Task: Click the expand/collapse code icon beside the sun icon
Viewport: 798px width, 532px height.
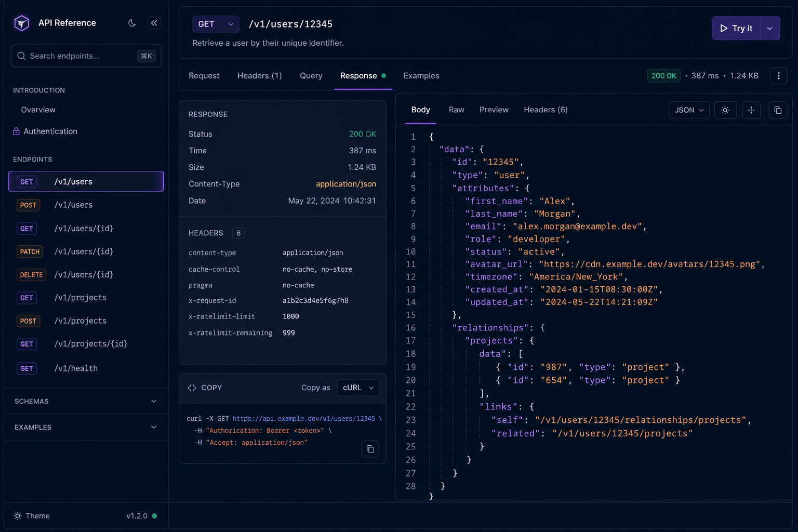Action: (751, 110)
